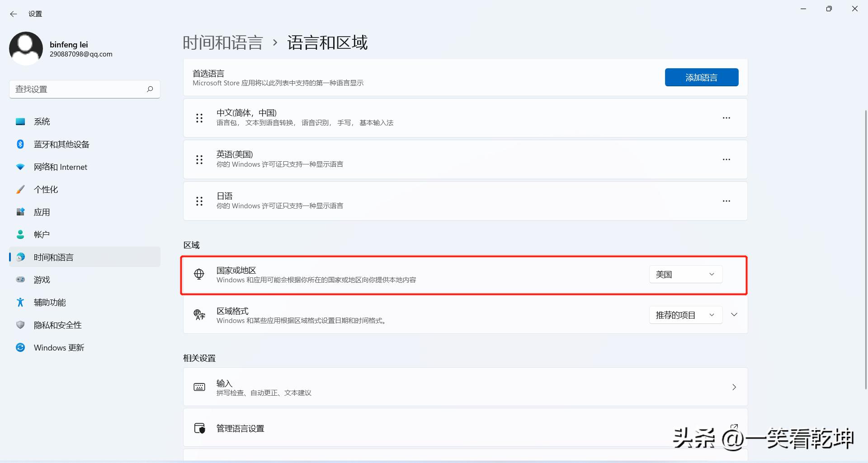The height and width of the screenshot is (463, 868).
Task: Click 时间和语言 in the breadcrumb
Action: point(222,42)
